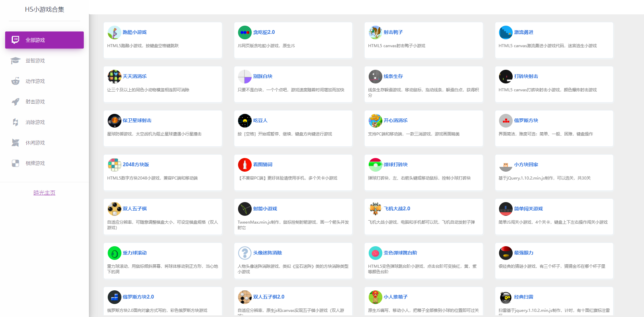Screen dimensions: 644x317
Task: Switch to the 动作游戏 category
Action: pos(35,81)
